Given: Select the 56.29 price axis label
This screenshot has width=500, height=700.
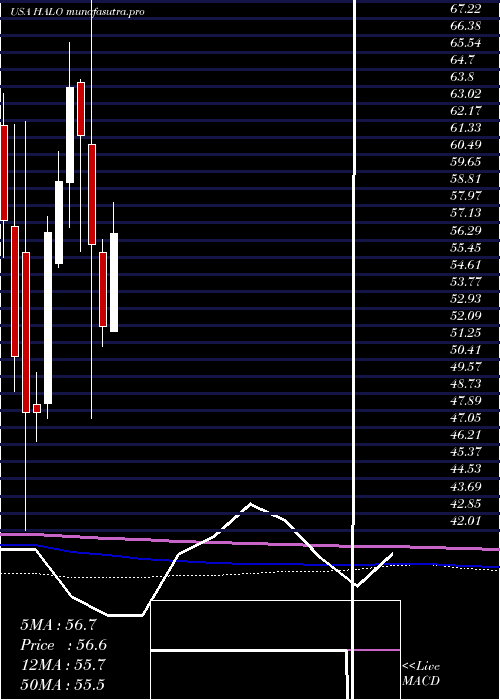Looking at the screenshot, I should point(465,230).
